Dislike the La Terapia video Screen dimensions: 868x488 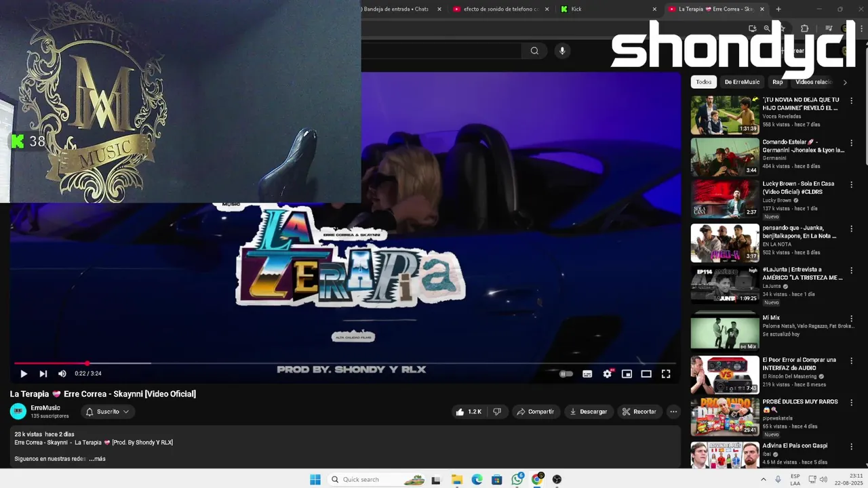pos(497,411)
